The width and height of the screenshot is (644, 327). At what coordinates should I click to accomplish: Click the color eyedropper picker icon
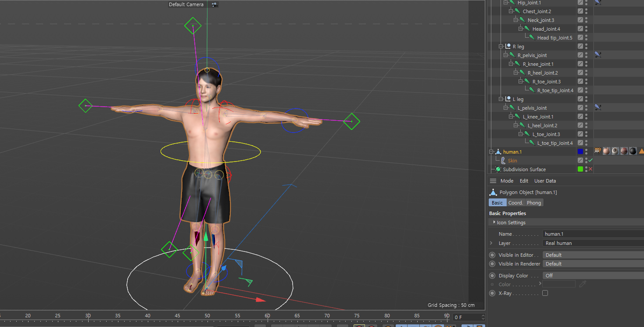click(583, 284)
